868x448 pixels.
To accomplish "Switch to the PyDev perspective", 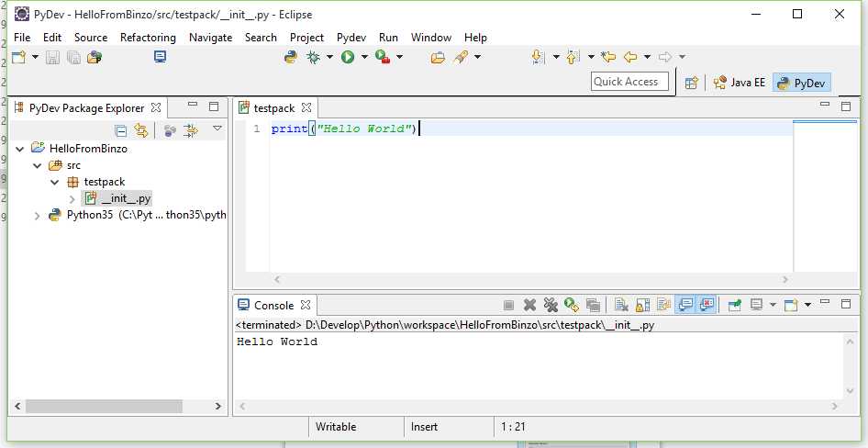I will point(802,83).
